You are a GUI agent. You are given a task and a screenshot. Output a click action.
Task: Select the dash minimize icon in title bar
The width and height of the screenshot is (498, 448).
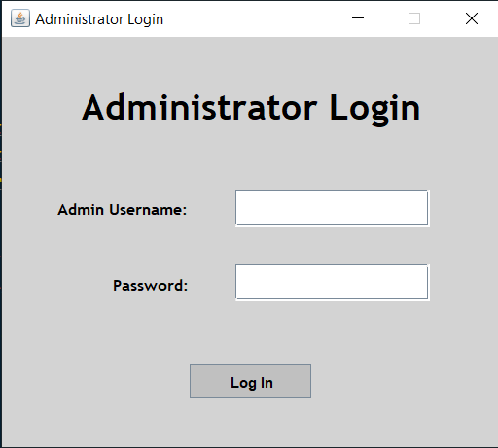[x=358, y=18]
